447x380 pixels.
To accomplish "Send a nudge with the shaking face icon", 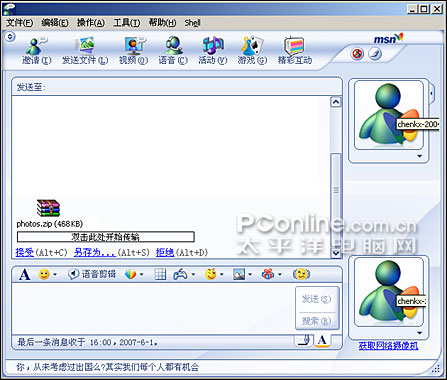I will click(301, 274).
